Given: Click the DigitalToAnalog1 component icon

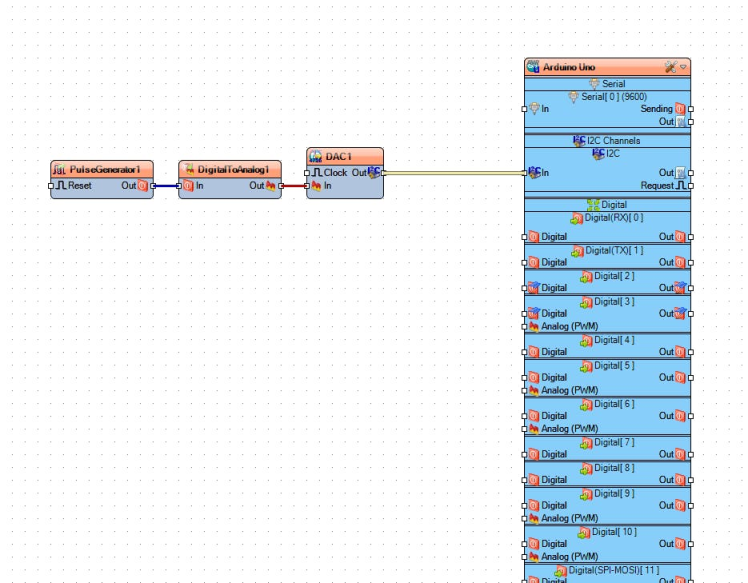Looking at the screenshot, I should click(x=188, y=169).
